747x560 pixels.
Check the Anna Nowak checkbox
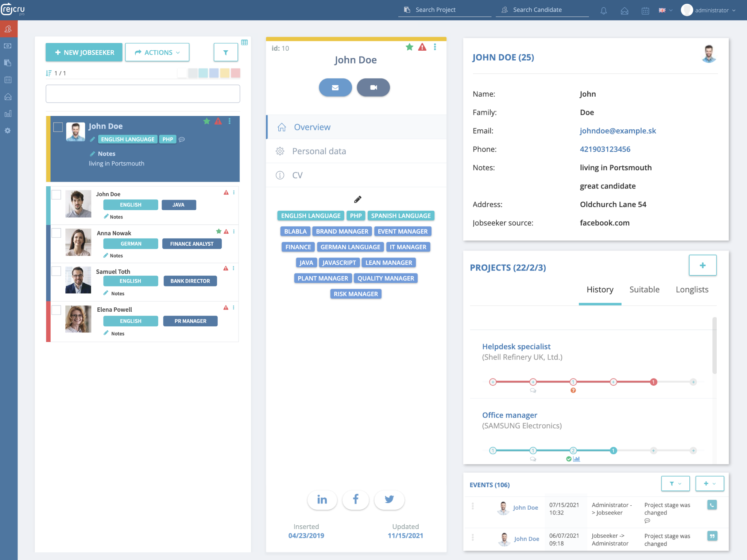tap(56, 233)
